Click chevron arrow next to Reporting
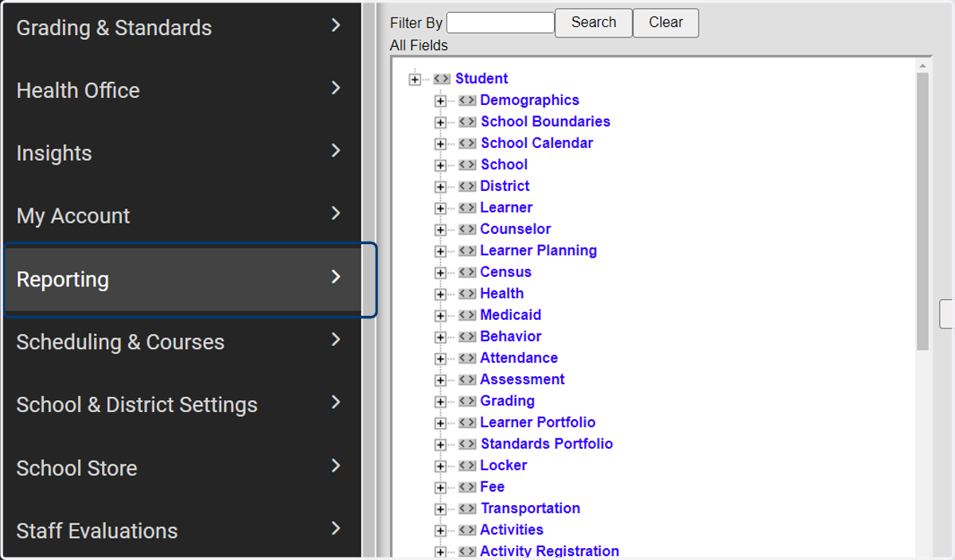Image resolution: width=955 pixels, height=560 pixels. (x=336, y=277)
